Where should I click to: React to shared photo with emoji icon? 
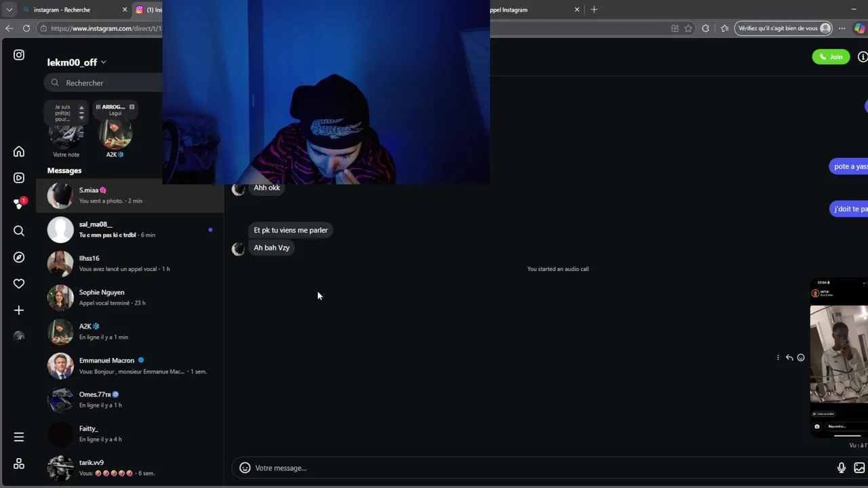pos(801,357)
